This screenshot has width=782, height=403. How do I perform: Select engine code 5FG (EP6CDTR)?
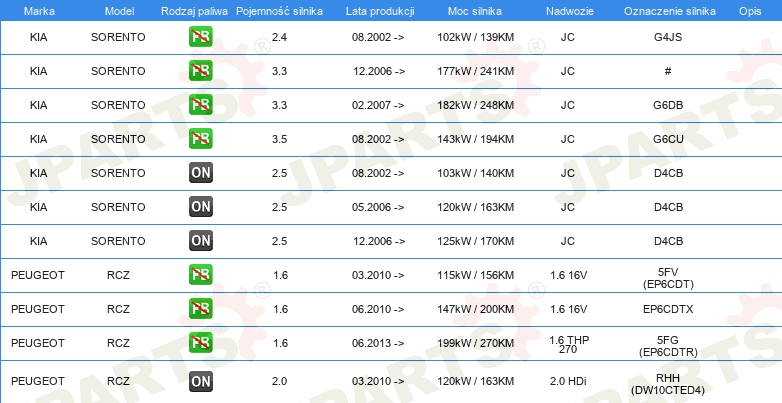click(668, 346)
